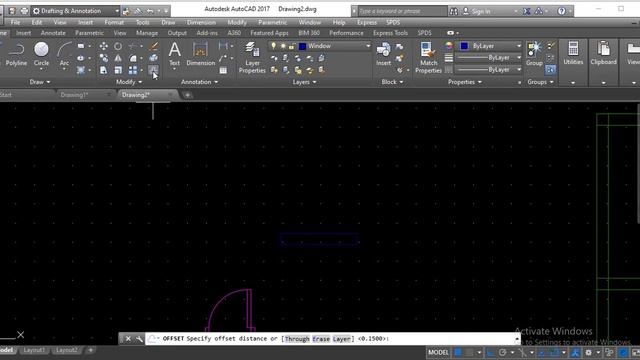Screen dimensions: 640x360
Task: Open the Express menu
Action: click(x=367, y=22)
